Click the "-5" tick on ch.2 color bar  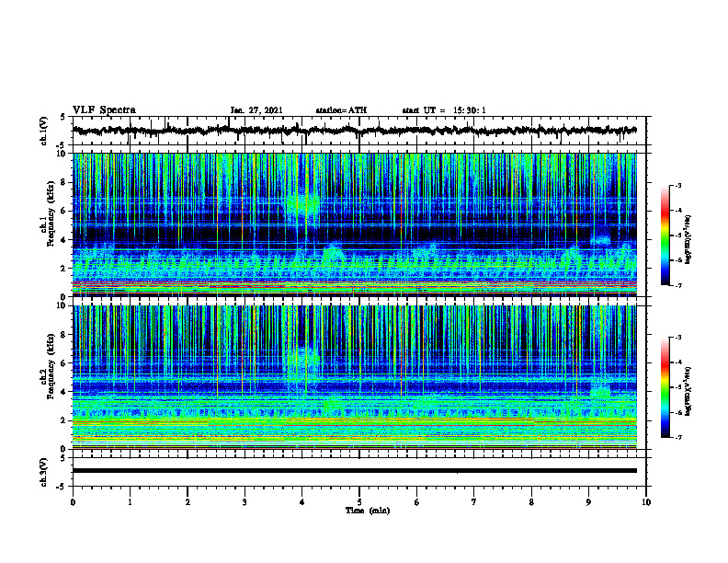coord(678,387)
